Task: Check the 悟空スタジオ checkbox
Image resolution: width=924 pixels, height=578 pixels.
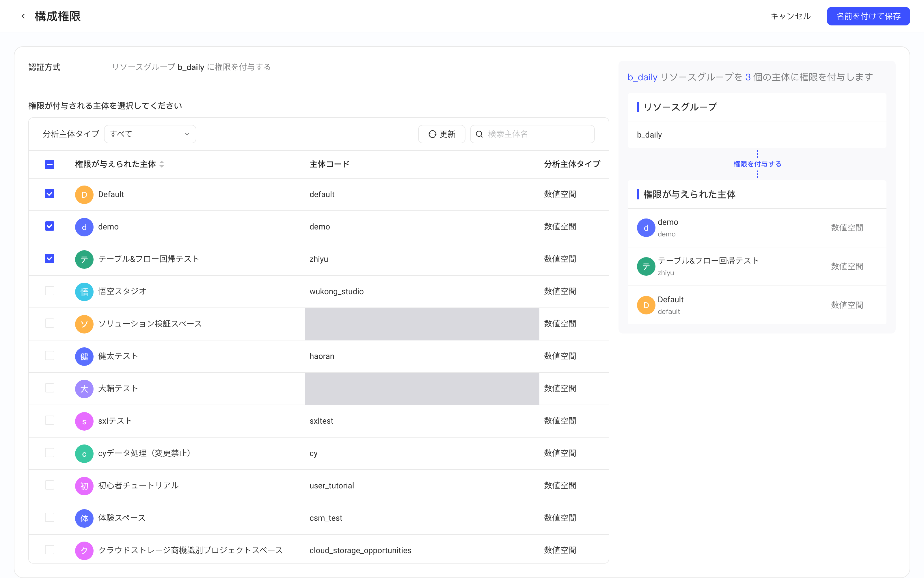Action: click(x=50, y=291)
